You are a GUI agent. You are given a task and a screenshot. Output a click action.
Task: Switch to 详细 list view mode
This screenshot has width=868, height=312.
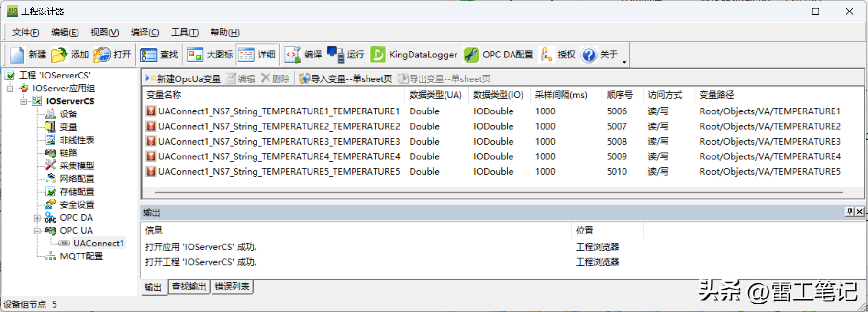[246, 55]
